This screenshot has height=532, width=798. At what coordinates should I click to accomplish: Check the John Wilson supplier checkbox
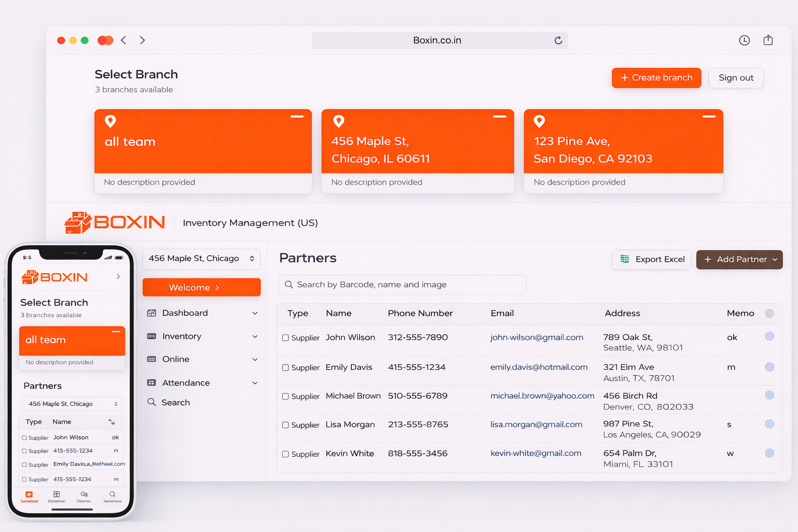285,338
